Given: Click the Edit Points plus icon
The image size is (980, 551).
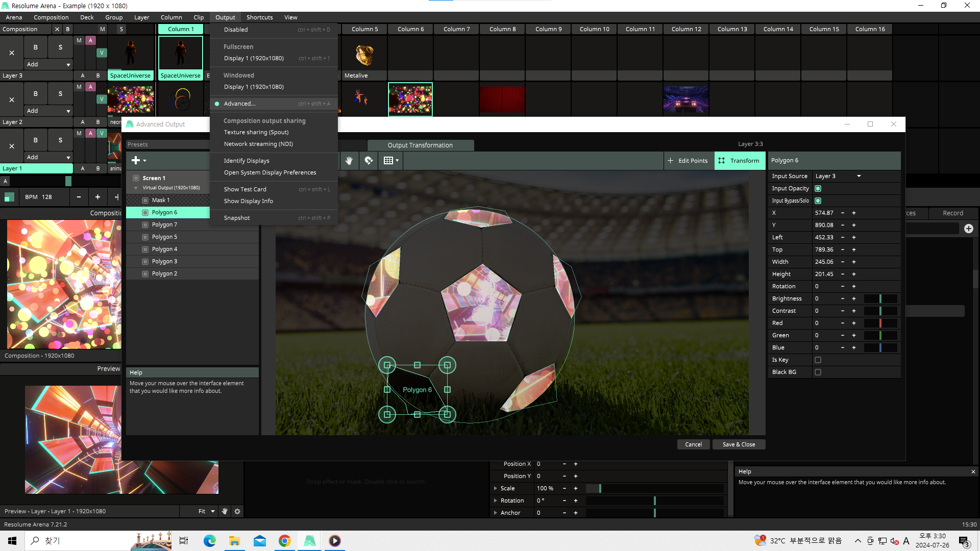Looking at the screenshot, I should point(670,161).
